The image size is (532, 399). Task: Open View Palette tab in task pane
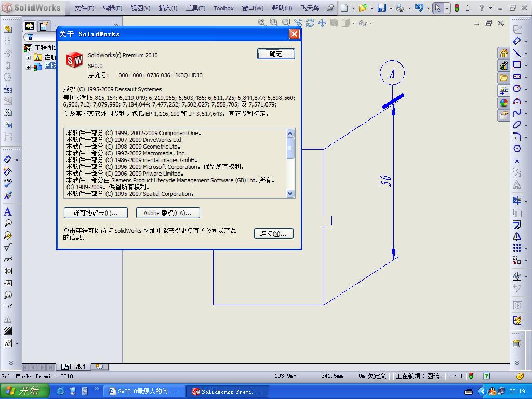pyautogui.click(x=504, y=90)
